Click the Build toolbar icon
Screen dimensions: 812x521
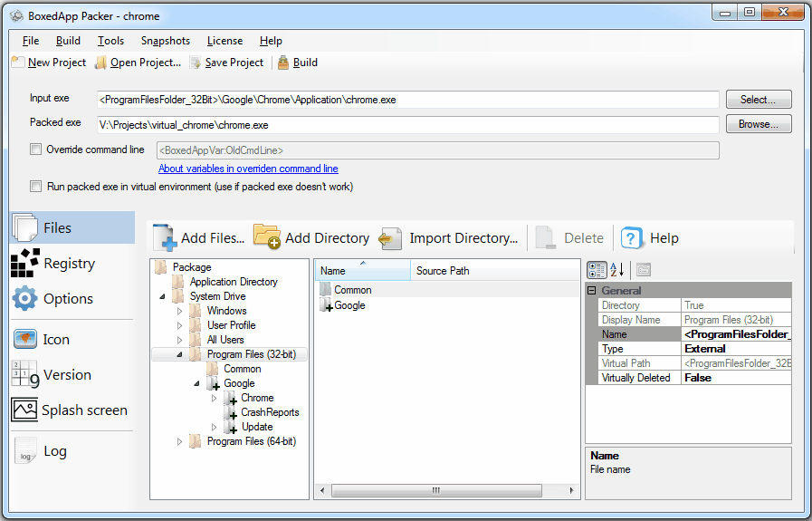283,63
